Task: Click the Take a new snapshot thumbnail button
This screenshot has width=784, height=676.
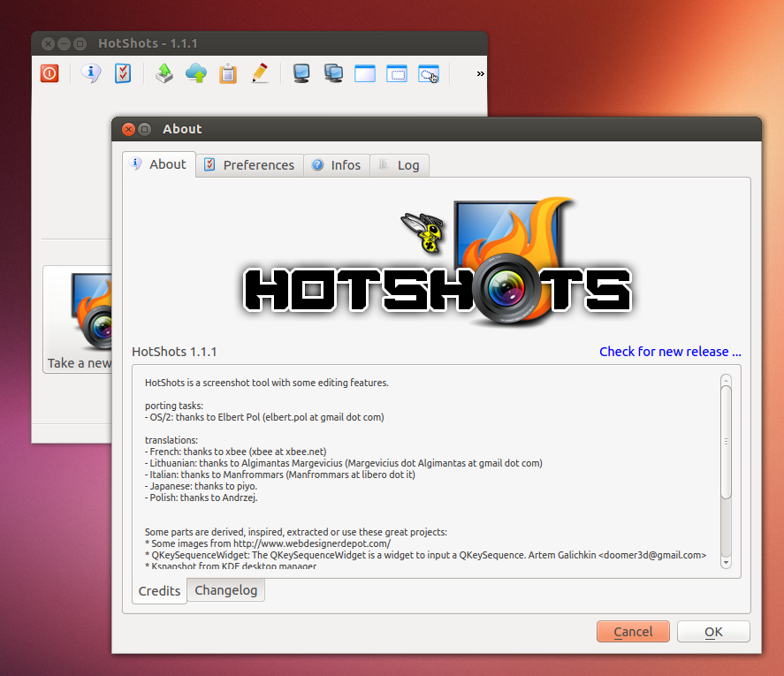Action: 78,319
